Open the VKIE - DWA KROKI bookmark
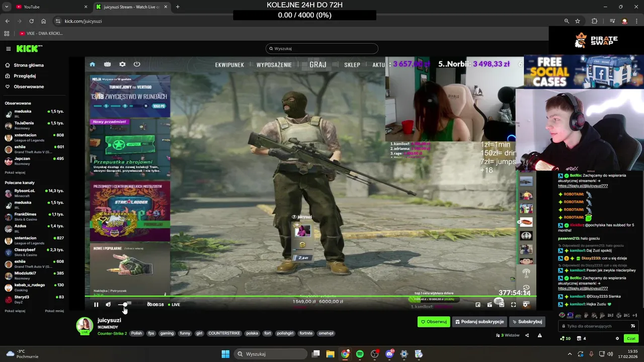Viewport: 644px width, 362px height. click(x=41, y=34)
